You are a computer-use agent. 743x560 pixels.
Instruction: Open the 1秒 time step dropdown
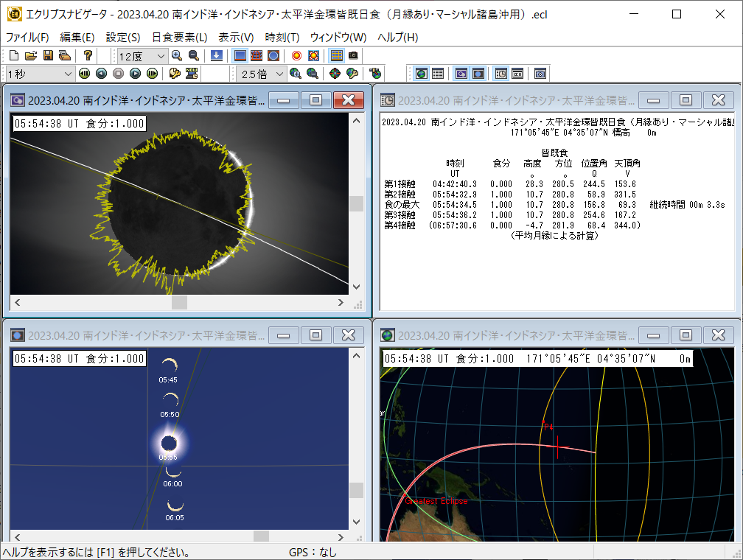[x=68, y=74]
